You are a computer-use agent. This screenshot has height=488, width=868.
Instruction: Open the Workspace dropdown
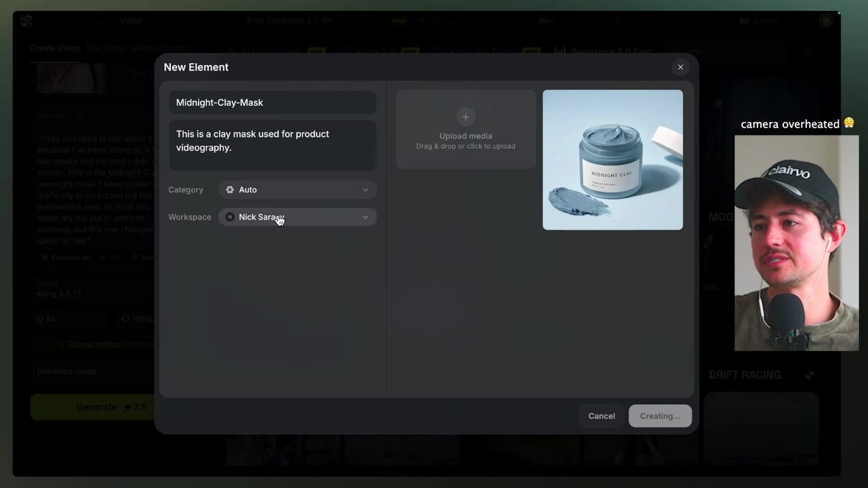[297, 217]
